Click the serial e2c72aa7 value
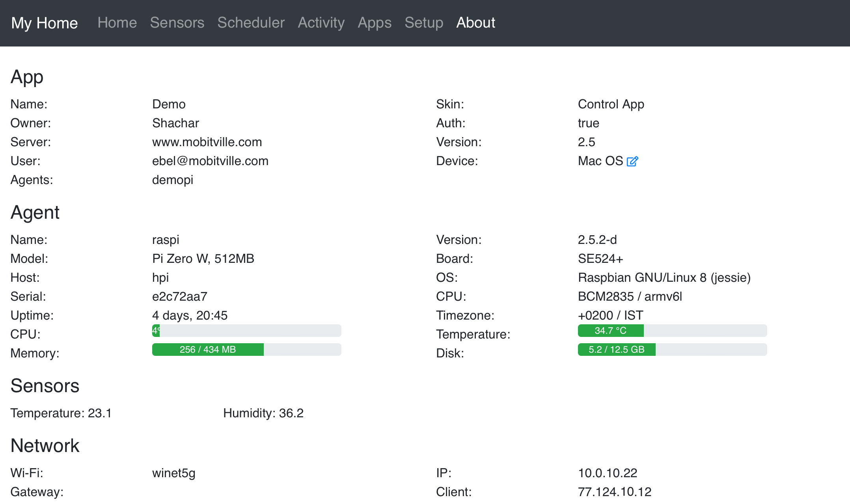 (179, 296)
